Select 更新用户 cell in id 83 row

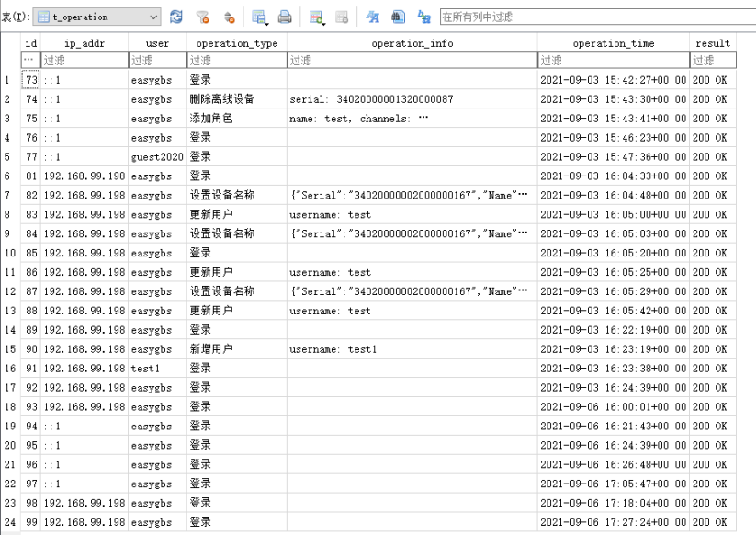[237, 215]
